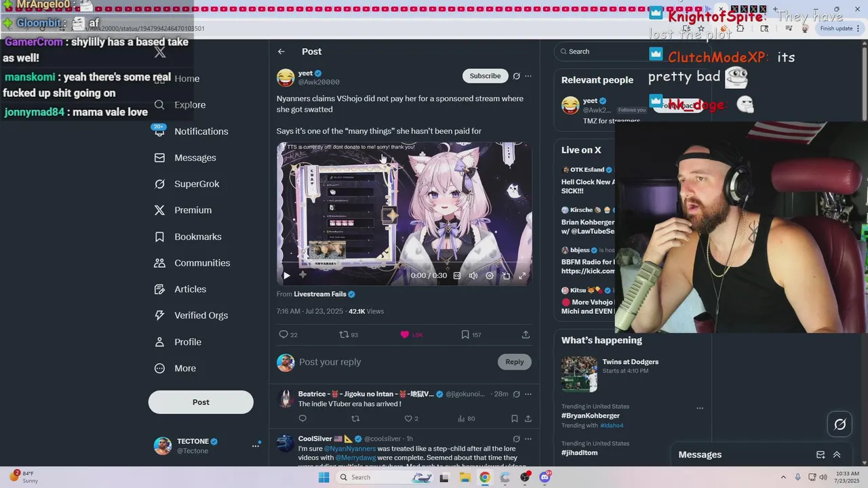
Task: Go back with the Post arrow
Action: [281, 52]
